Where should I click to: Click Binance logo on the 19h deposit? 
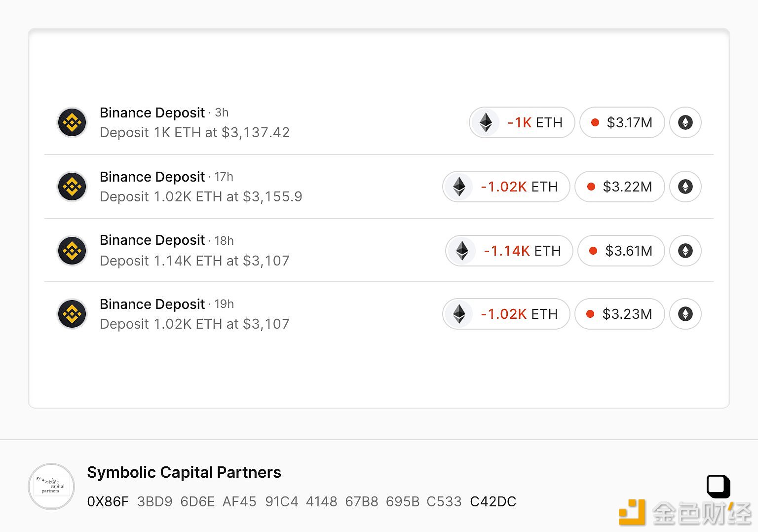pyautogui.click(x=72, y=314)
